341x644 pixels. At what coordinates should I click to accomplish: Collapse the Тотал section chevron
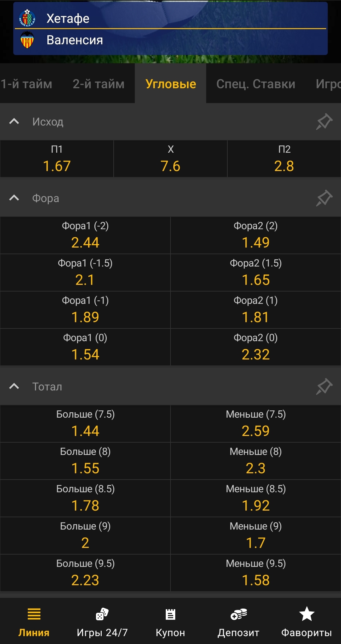pos(14,387)
